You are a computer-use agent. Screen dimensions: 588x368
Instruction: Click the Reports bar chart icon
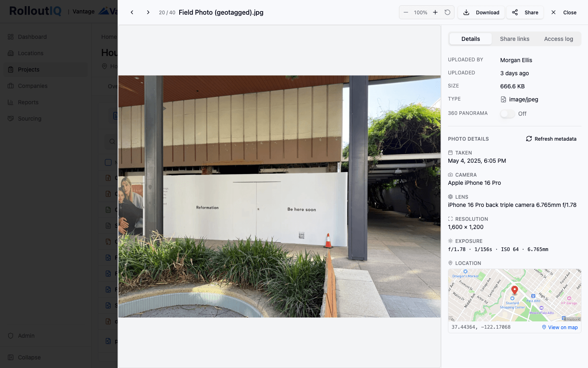(11, 102)
